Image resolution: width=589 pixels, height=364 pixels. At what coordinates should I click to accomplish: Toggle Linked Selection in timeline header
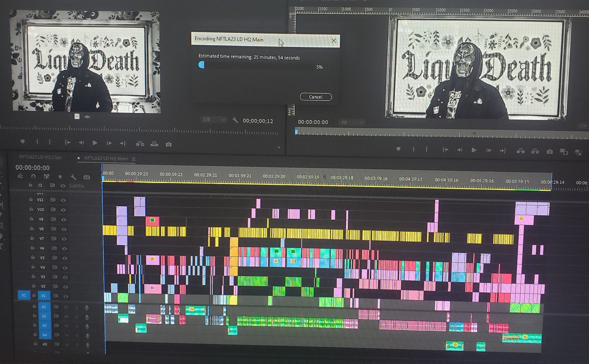[x=47, y=177]
